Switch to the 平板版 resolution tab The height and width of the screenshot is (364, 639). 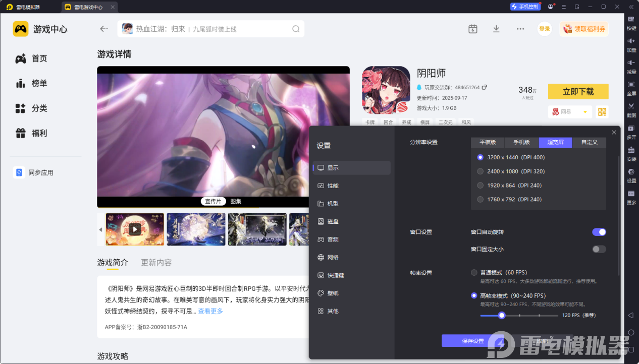(x=488, y=142)
